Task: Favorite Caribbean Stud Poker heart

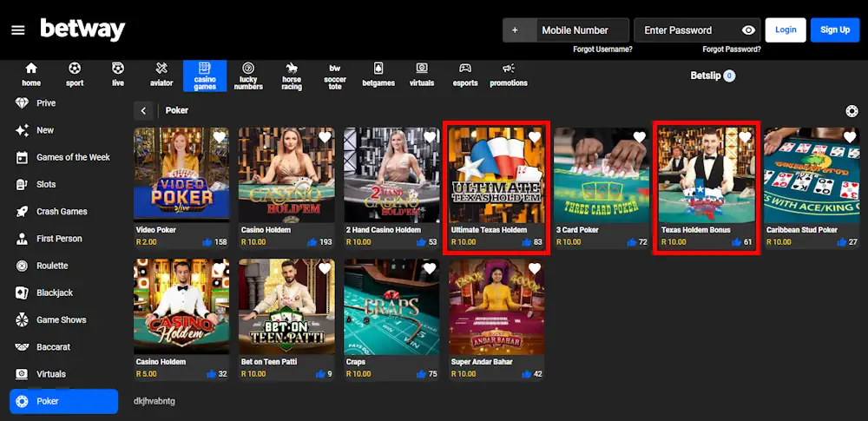Action: click(x=850, y=137)
